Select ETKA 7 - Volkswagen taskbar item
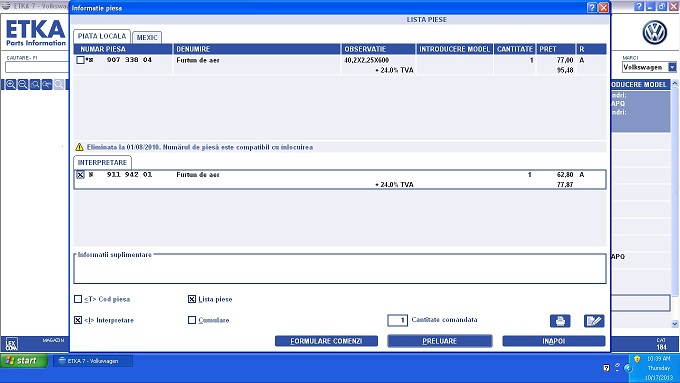Screen dimensions: 680x383 (x=93, y=361)
